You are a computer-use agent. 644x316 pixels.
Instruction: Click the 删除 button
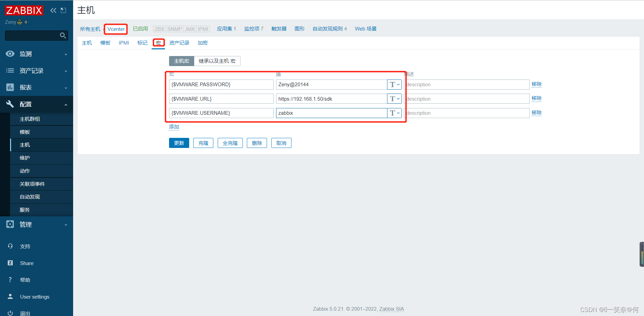pyautogui.click(x=257, y=143)
